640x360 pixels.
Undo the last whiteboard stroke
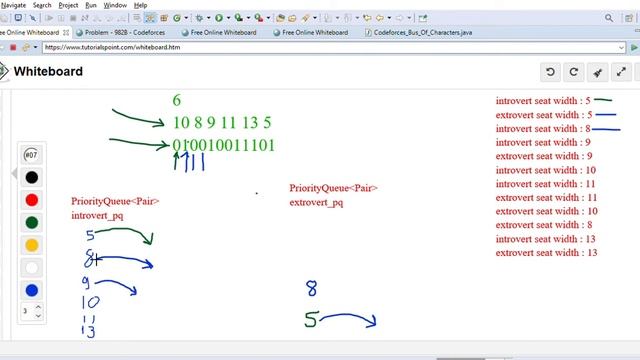pos(550,72)
